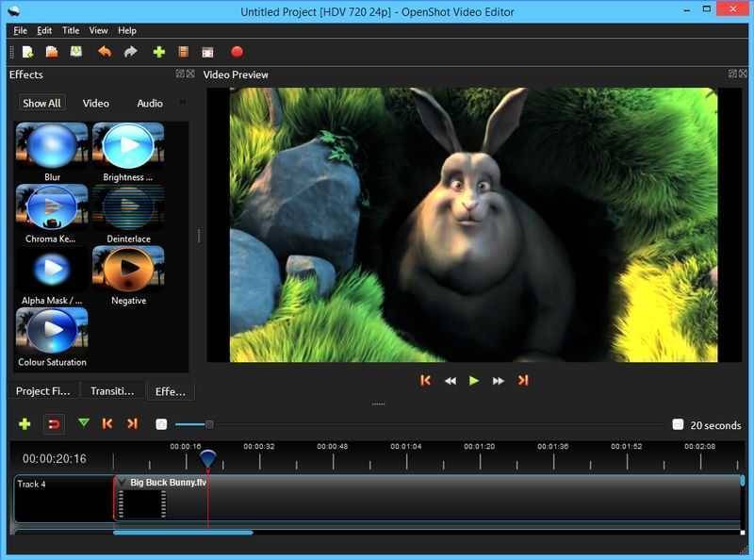The width and height of the screenshot is (754, 560).
Task: Jump to the next marker on the timeline
Action: 131,424
